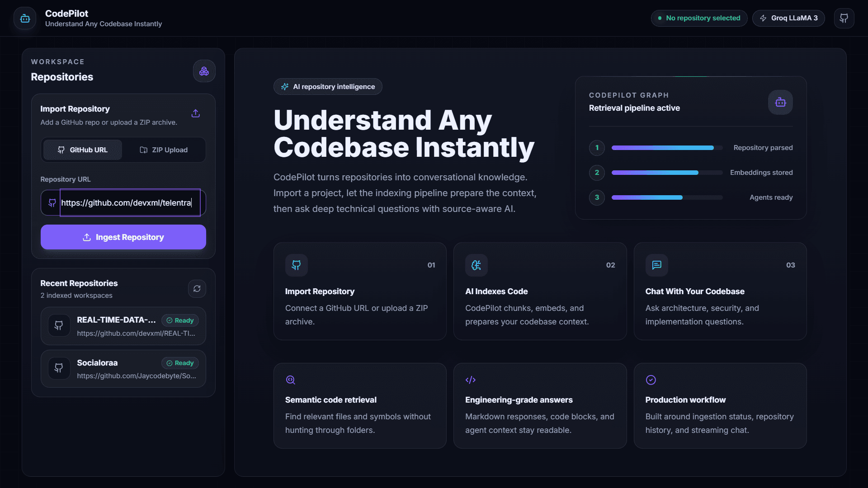This screenshot has height=488, width=868.
Task: Click the sparkle icon in AI repository intelligence badge
Action: [285, 87]
